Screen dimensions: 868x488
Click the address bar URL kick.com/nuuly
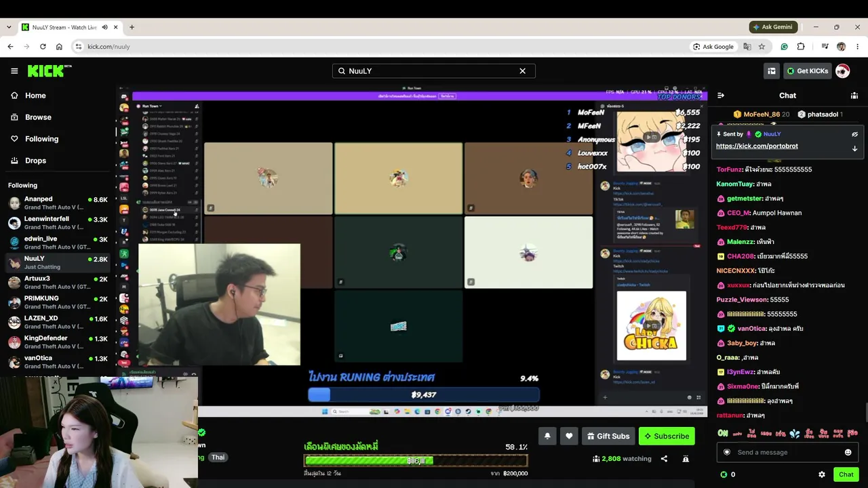tap(108, 47)
